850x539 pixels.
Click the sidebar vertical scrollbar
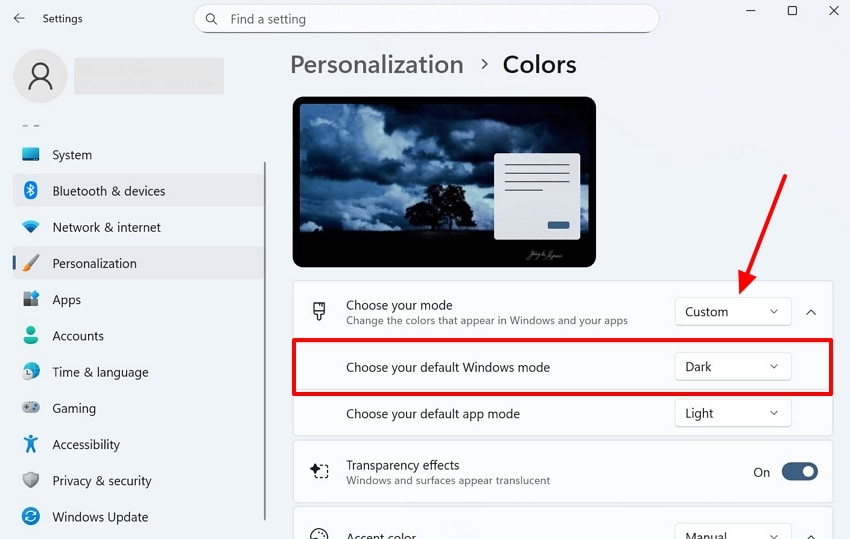pos(265,341)
